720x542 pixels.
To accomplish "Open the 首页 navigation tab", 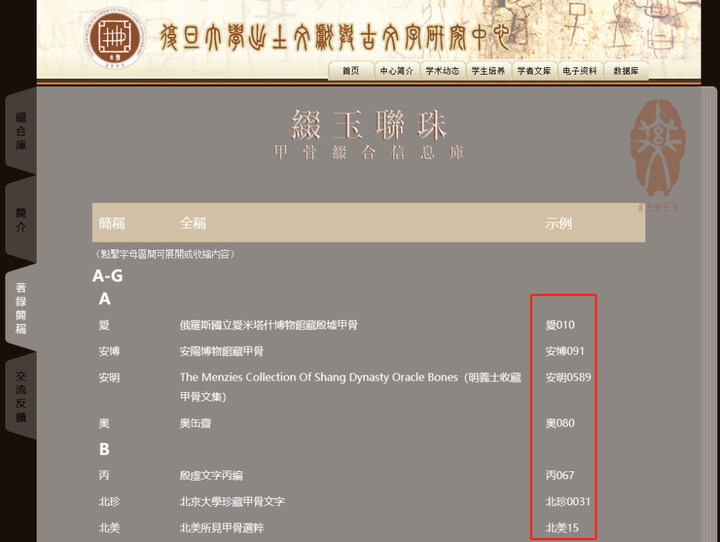I will click(351, 71).
